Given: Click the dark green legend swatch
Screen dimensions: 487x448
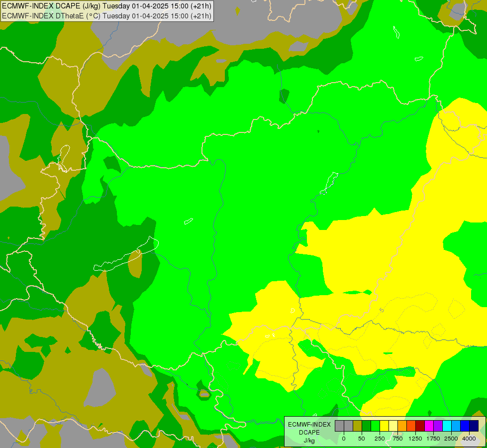Looking at the screenshot, I should 367,426.
